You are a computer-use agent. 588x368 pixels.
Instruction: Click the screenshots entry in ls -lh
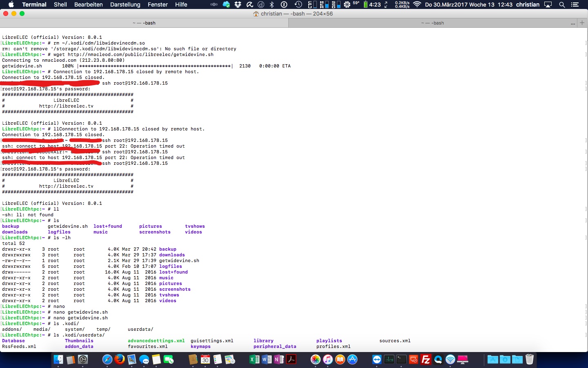point(175,289)
